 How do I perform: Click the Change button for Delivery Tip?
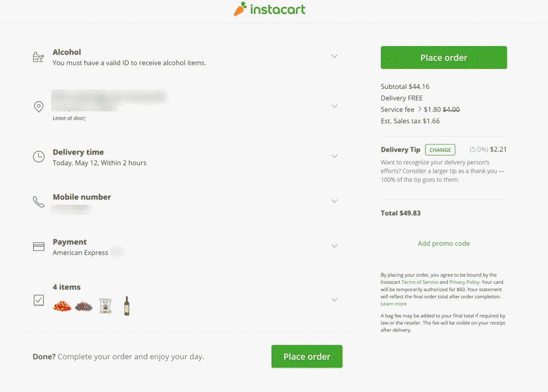click(x=440, y=150)
